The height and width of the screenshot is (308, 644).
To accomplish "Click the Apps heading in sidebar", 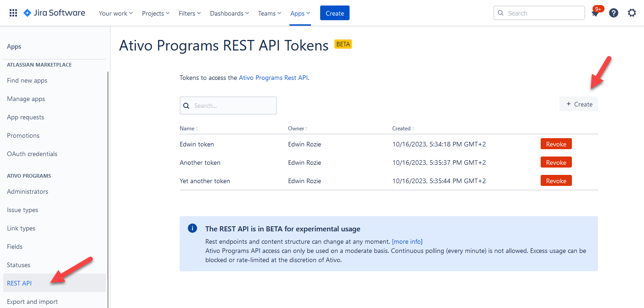I will tap(14, 46).
